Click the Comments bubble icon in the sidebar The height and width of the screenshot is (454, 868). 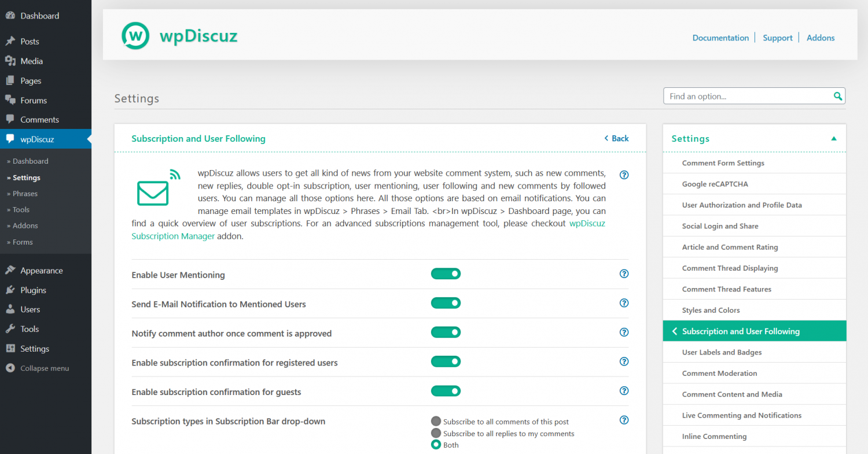[x=10, y=119]
